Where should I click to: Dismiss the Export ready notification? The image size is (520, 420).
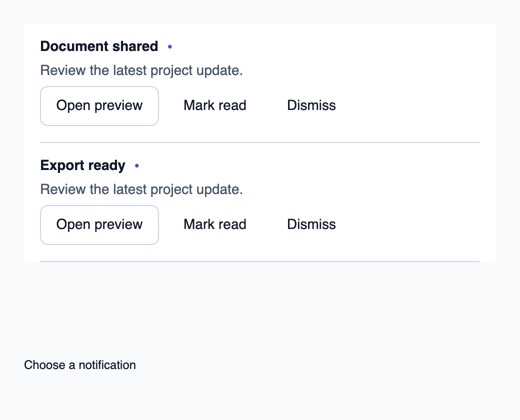[x=311, y=225]
